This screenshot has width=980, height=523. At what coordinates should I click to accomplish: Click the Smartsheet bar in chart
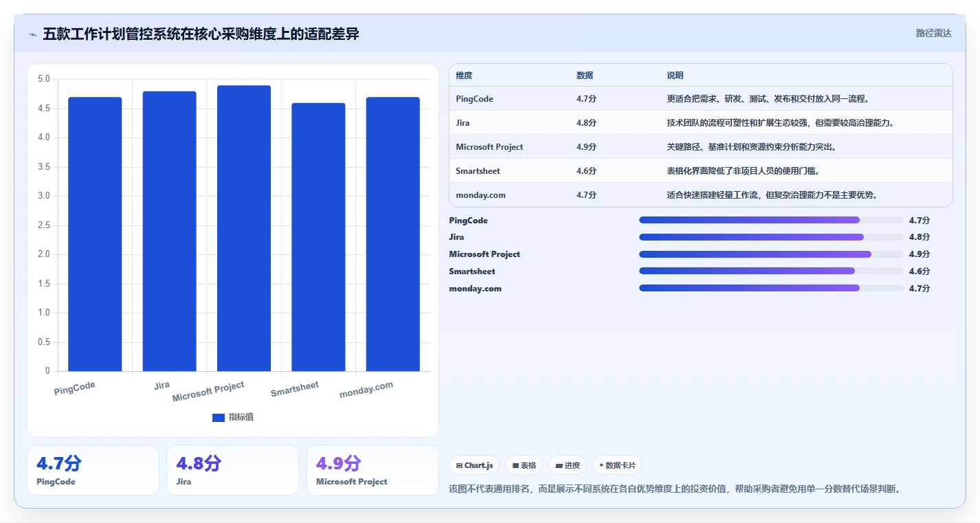point(318,237)
